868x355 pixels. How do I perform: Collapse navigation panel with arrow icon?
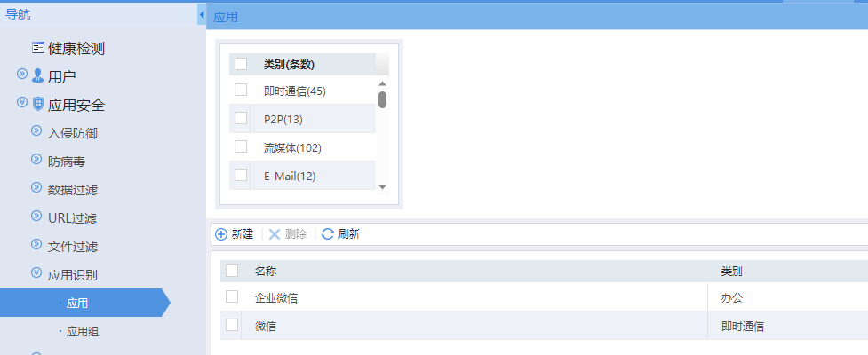(x=202, y=14)
